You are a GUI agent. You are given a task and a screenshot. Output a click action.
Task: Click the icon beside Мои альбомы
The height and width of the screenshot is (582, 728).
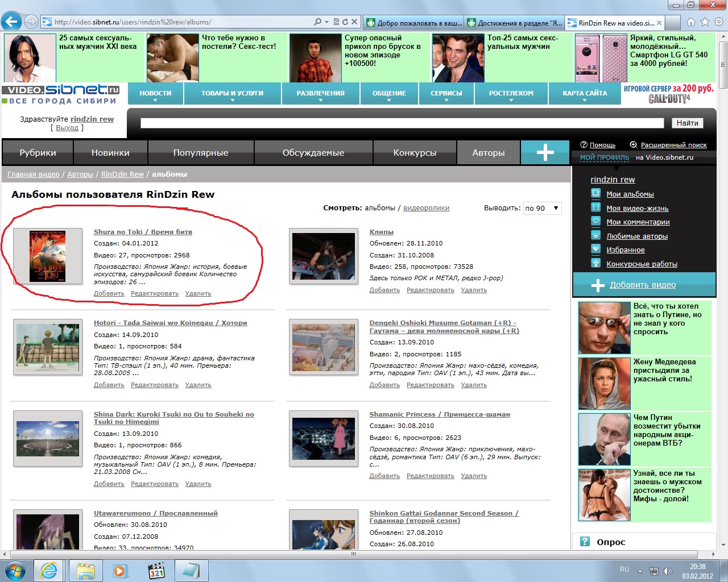pos(596,194)
